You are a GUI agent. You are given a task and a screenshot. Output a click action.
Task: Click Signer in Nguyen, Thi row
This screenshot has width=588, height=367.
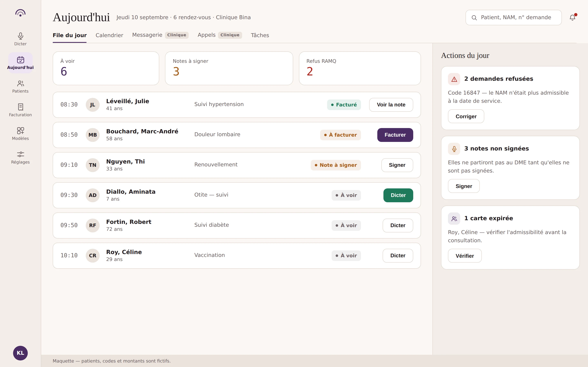397,165
